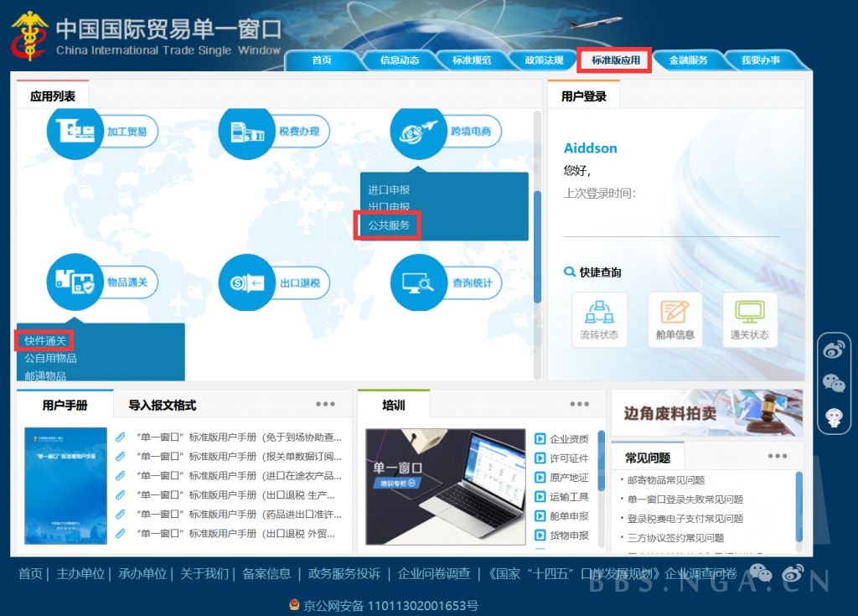858x616 pixels.
Task: Open 邮寄物品常见问题 FAQ link
Action: tap(666, 480)
